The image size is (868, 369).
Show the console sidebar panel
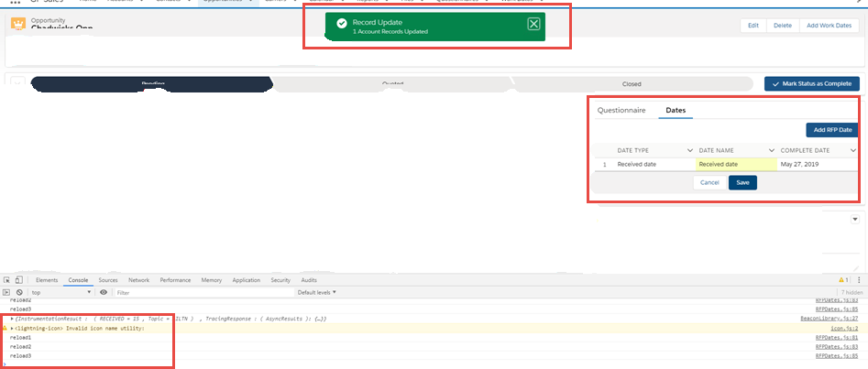pos(6,292)
